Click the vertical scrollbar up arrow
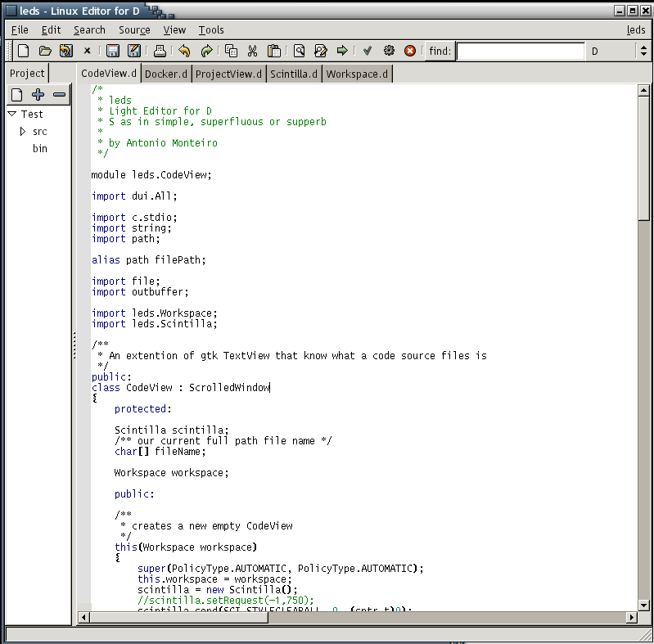Screen dimensions: 654x644 pyautogui.click(x=643, y=90)
